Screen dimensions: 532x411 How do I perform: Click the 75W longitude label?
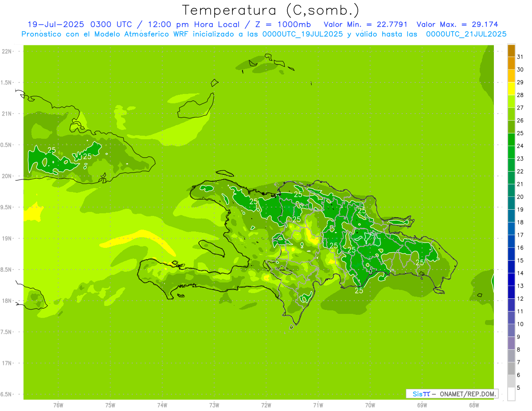tap(110, 405)
